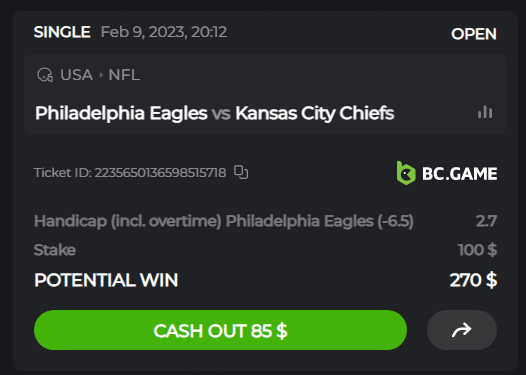526x375 pixels.
Task: Click the 270 $ potential win amount
Action: (x=473, y=280)
